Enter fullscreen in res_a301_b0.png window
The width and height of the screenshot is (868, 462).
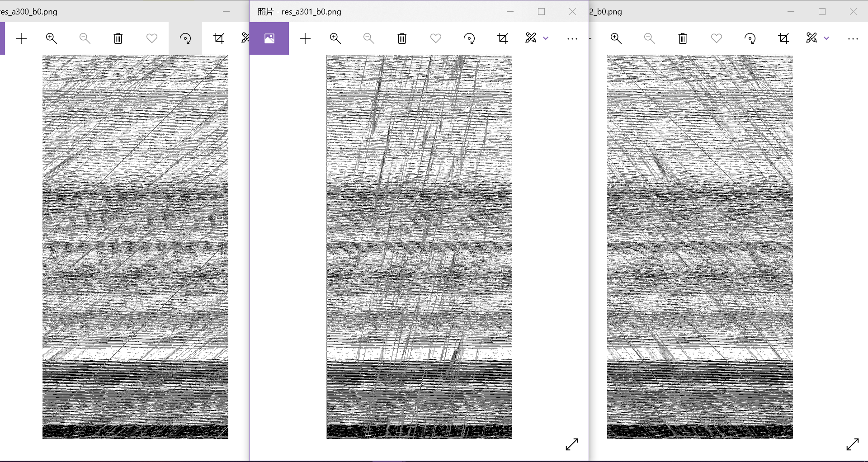[x=572, y=444]
